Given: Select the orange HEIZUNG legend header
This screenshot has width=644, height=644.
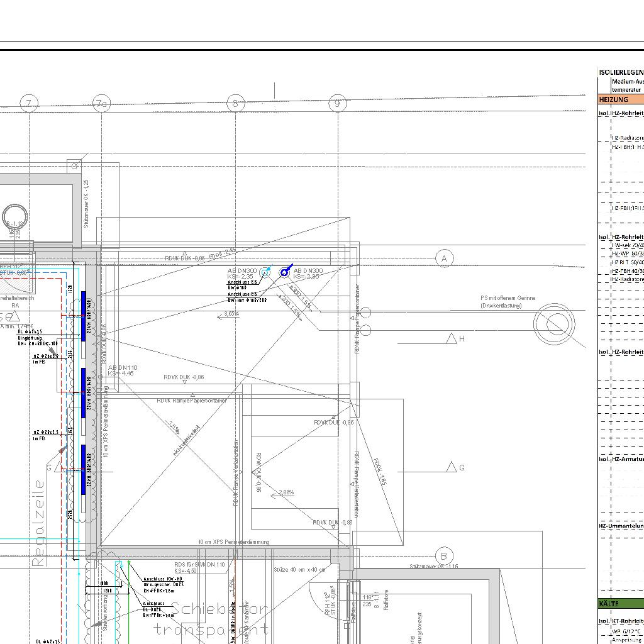Looking at the screenshot, I should pos(621,99).
